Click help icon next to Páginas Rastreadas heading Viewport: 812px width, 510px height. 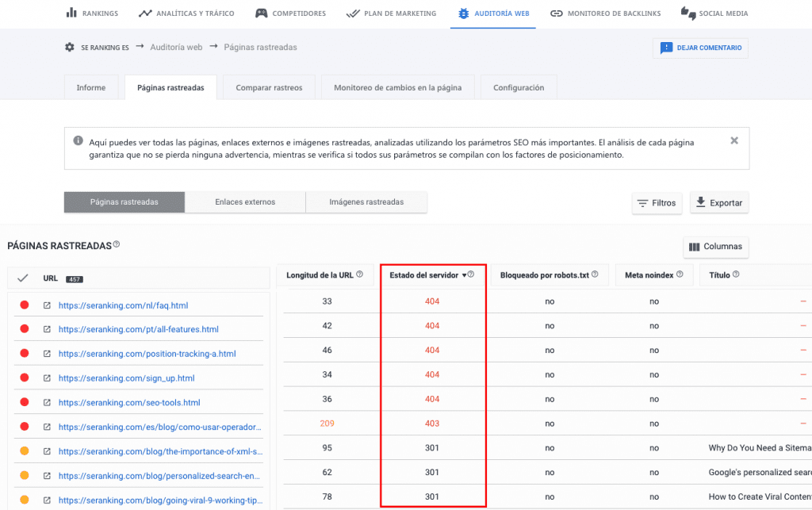coord(117,244)
